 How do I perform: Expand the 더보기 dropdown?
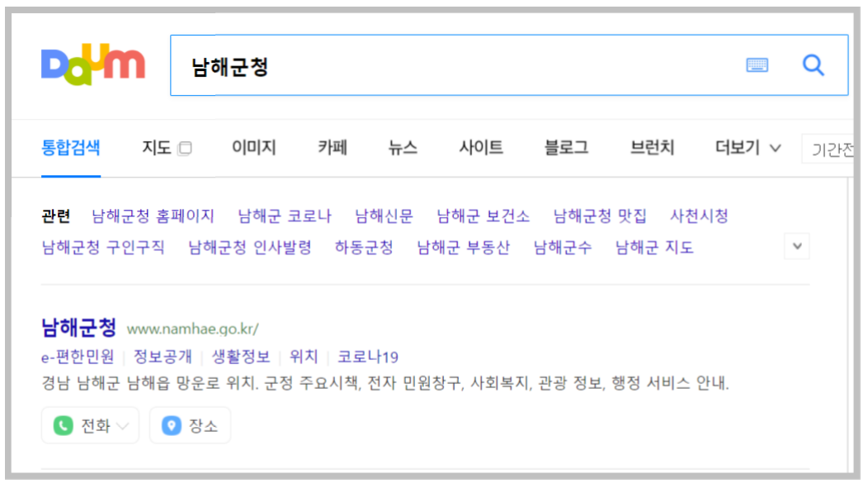[748, 147]
